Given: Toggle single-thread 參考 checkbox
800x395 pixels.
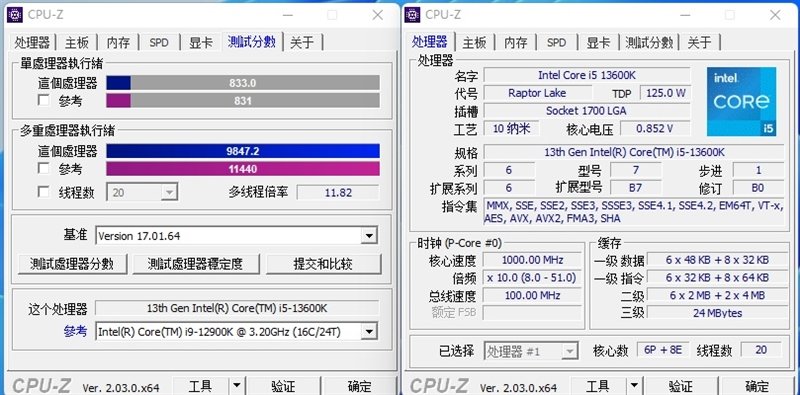Looking at the screenshot, I should [x=44, y=100].
